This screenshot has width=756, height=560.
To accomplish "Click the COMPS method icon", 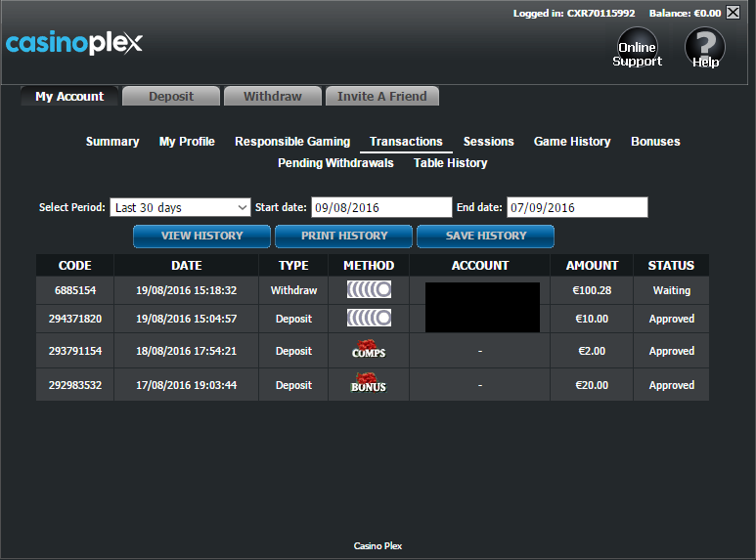I will (369, 350).
